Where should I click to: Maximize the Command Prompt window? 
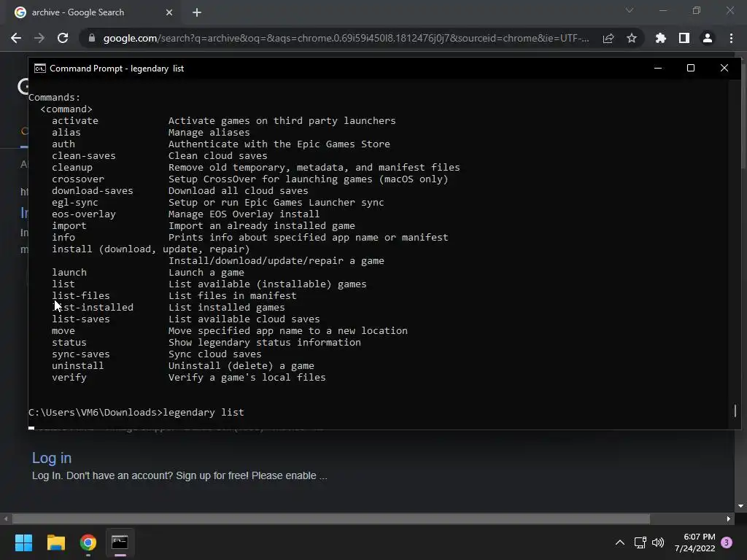pyautogui.click(x=691, y=68)
